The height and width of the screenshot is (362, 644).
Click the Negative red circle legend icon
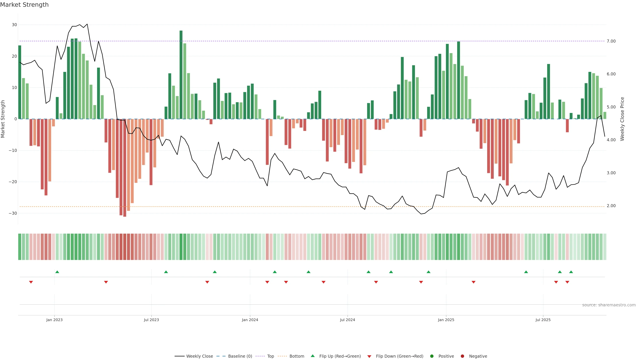[x=462, y=356]
